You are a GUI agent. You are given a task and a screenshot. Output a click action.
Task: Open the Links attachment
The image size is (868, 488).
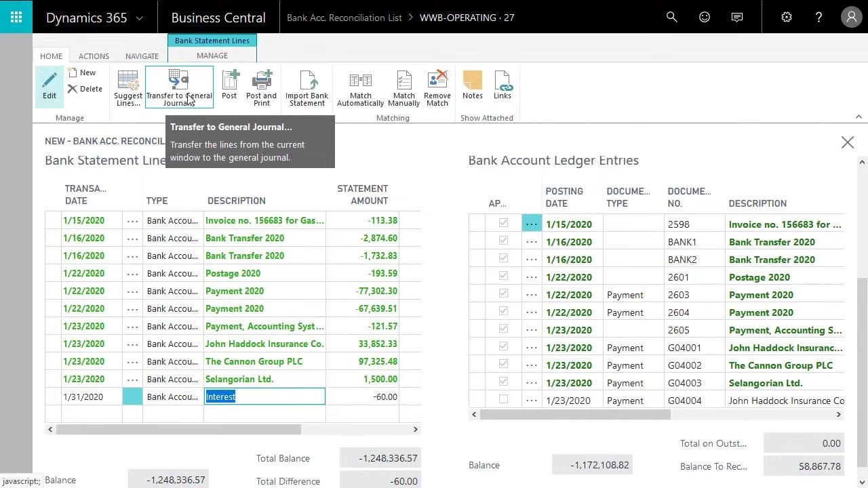(502, 86)
